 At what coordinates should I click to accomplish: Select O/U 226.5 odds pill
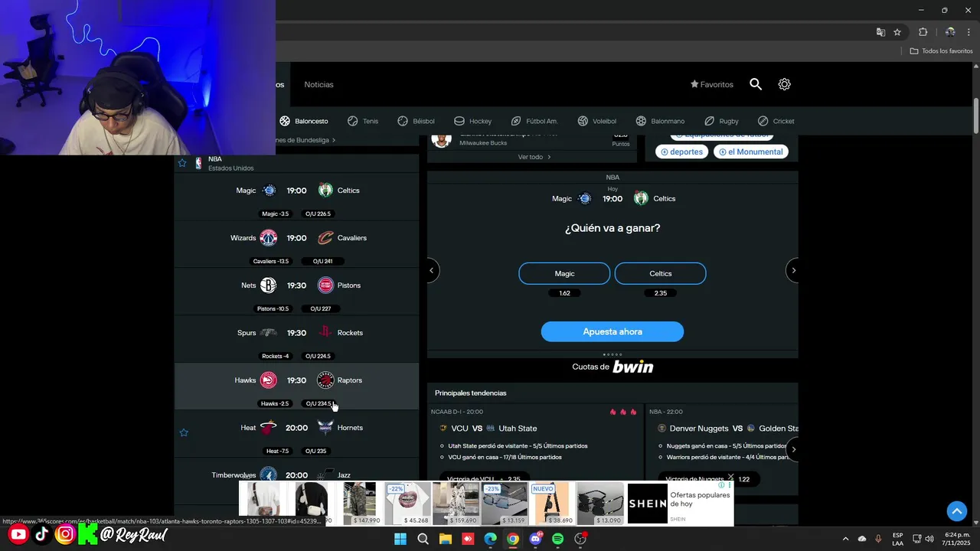[x=318, y=214]
